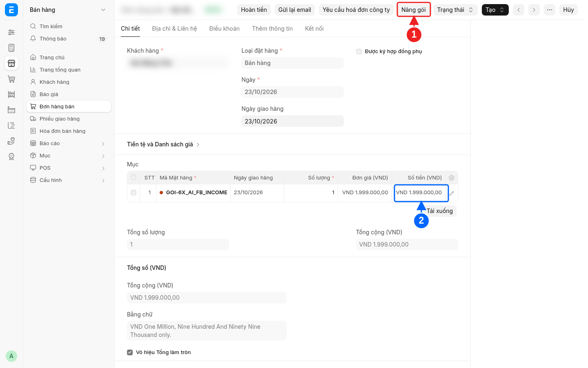Click the notification bell icon for Thông báo
This screenshot has height=368, width=588.
[33, 38]
